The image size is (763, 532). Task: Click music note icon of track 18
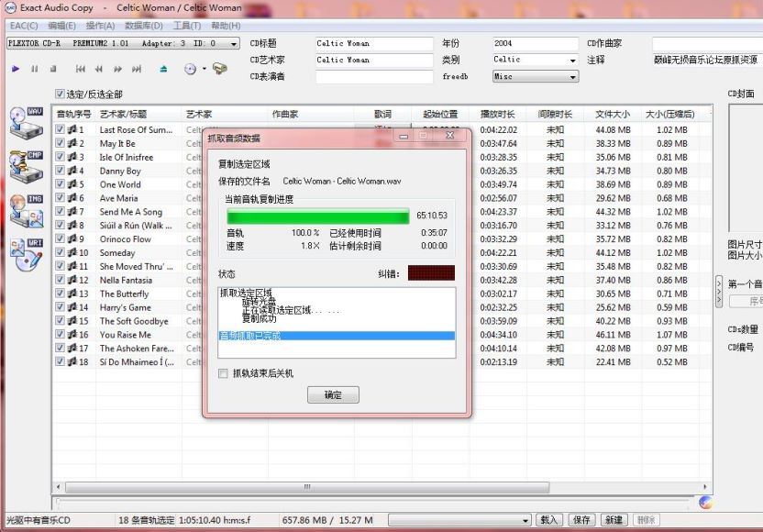coord(72,361)
